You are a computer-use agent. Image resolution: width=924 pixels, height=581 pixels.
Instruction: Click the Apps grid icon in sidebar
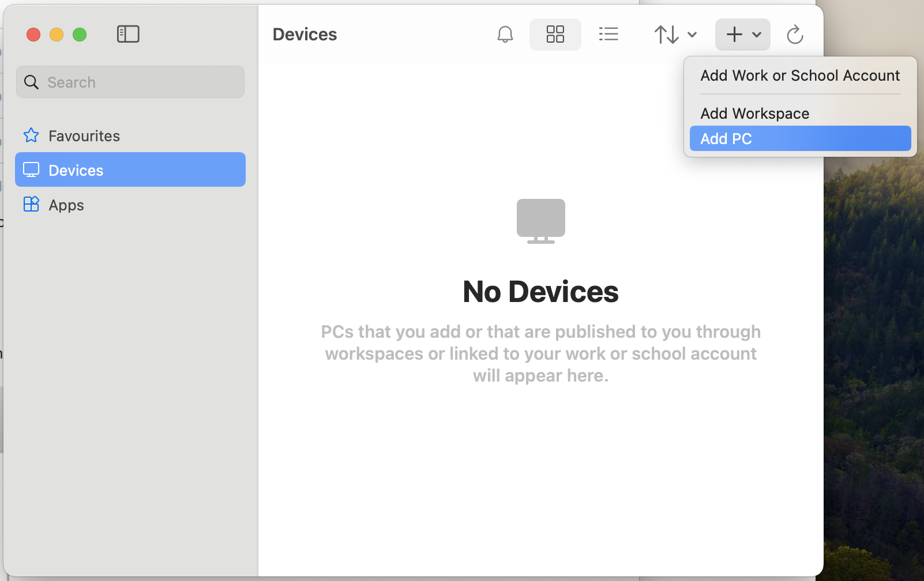coord(31,204)
